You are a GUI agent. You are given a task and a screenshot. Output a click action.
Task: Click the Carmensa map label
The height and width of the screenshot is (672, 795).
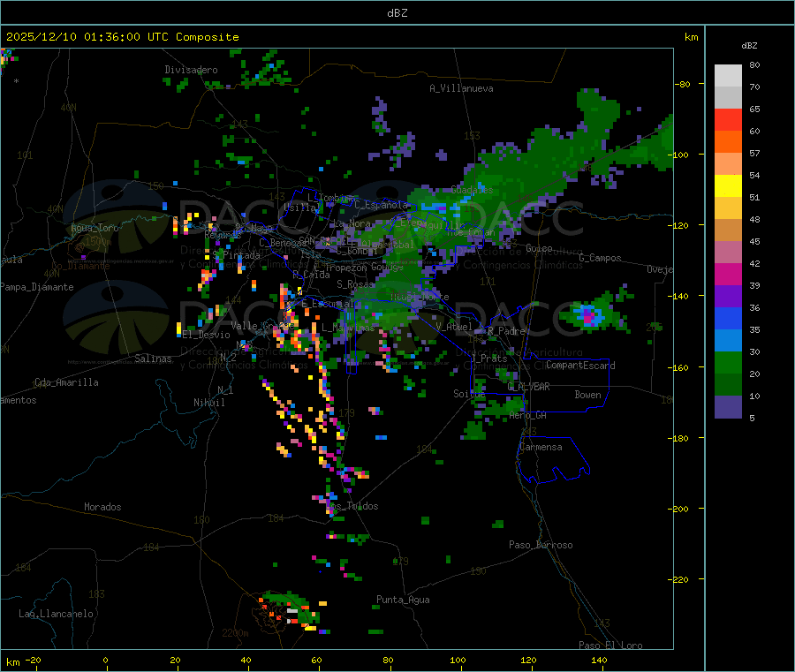tap(541, 447)
